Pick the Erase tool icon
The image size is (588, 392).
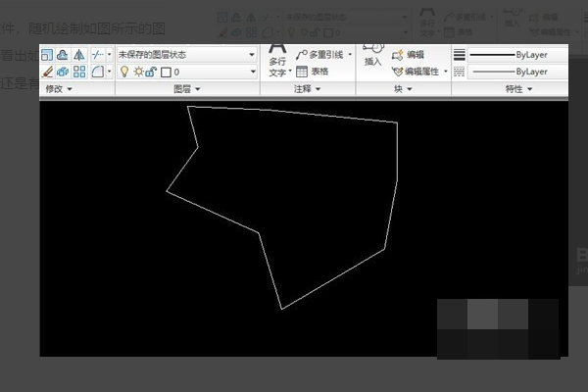(x=47, y=72)
